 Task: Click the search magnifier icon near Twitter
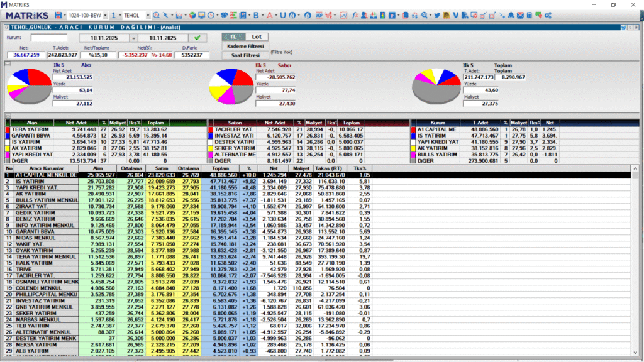click(425, 15)
